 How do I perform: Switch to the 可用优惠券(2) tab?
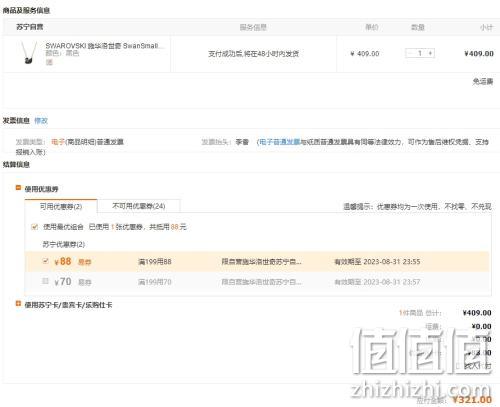61,206
